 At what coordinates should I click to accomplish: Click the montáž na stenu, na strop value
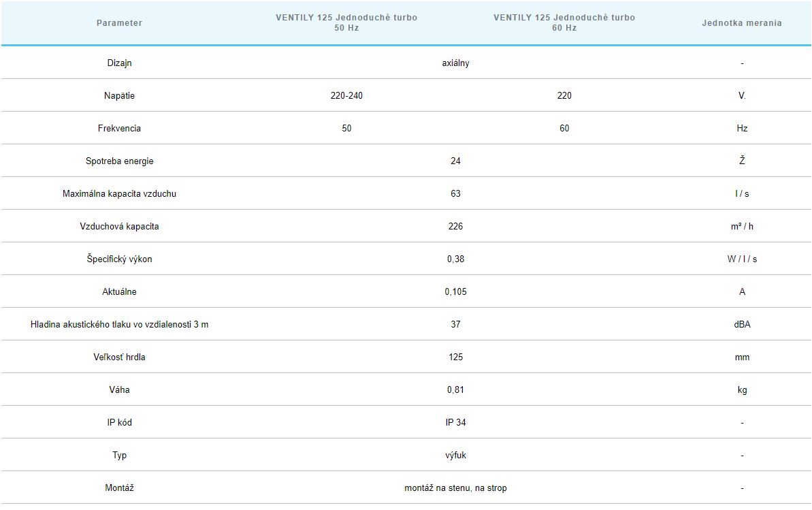455,488
